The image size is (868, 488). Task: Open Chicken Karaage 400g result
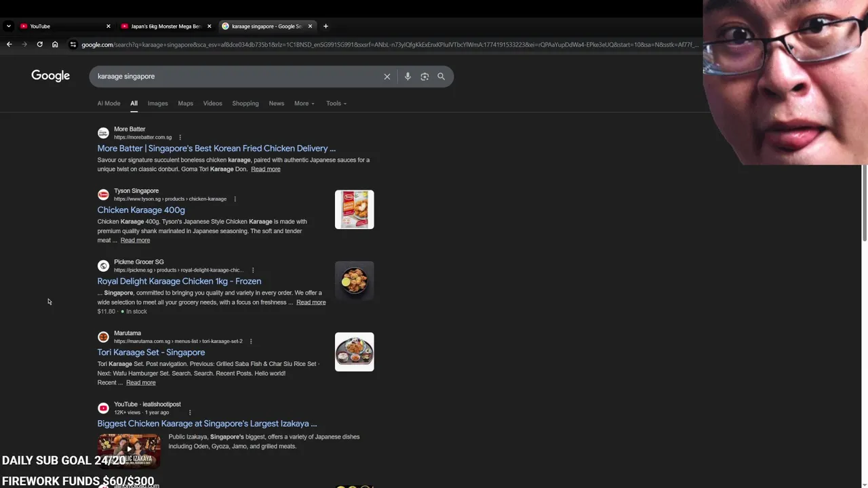click(x=141, y=210)
